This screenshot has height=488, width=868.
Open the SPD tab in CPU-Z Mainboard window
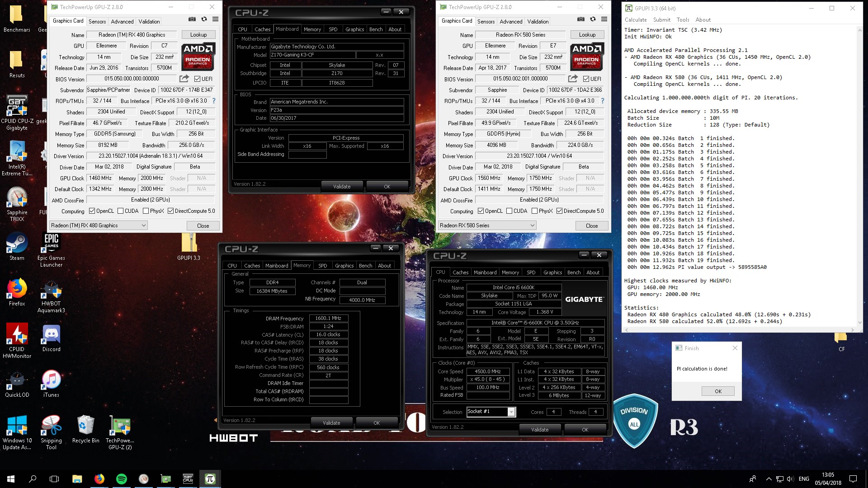click(x=333, y=29)
